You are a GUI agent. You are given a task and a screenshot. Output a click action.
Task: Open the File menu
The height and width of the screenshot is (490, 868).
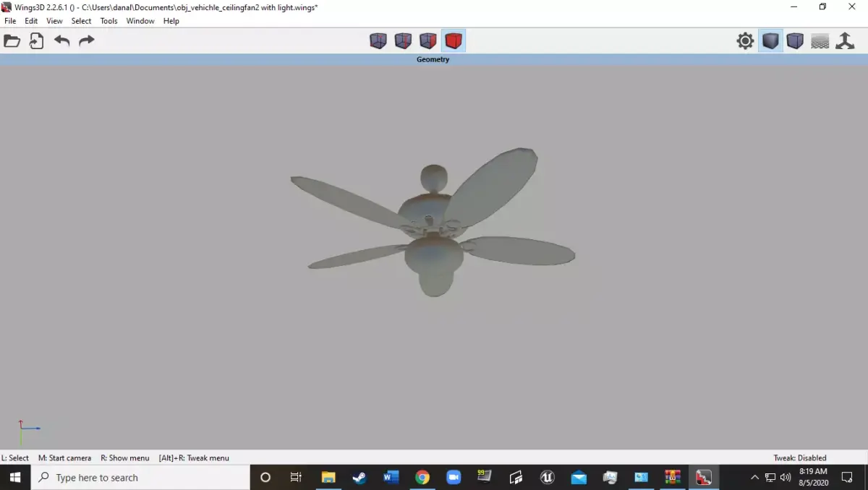pyautogui.click(x=10, y=21)
